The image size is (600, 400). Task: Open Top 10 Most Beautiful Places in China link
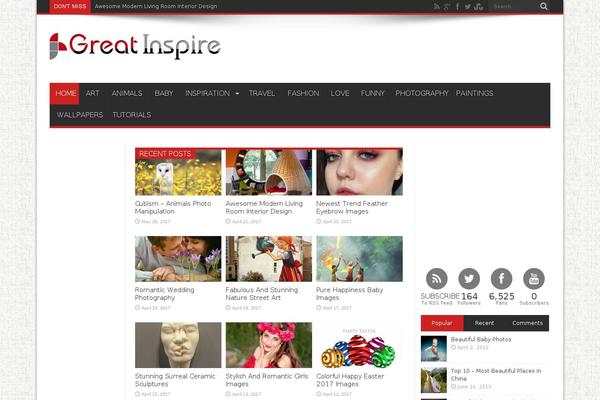click(x=496, y=374)
